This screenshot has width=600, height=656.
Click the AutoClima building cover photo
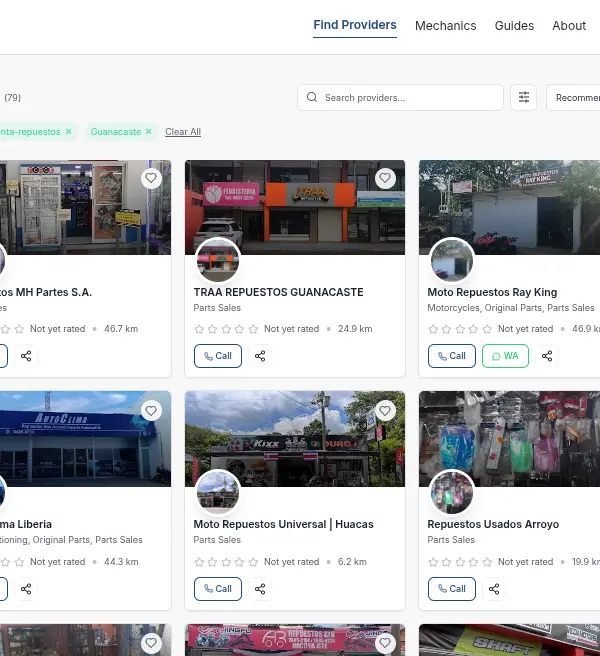tap(85, 438)
